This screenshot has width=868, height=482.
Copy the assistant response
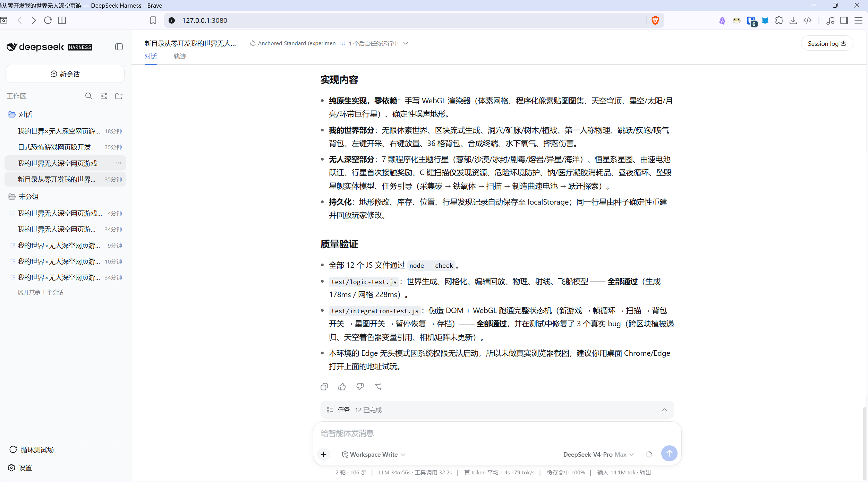[x=324, y=387]
